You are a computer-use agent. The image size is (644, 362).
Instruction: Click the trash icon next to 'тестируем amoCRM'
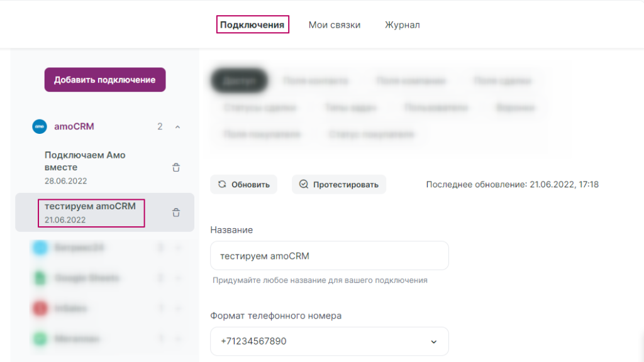pyautogui.click(x=176, y=212)
